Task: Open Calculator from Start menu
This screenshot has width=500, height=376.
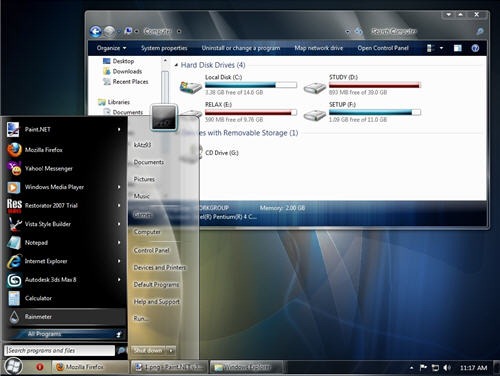Action: tap(63, 298)
